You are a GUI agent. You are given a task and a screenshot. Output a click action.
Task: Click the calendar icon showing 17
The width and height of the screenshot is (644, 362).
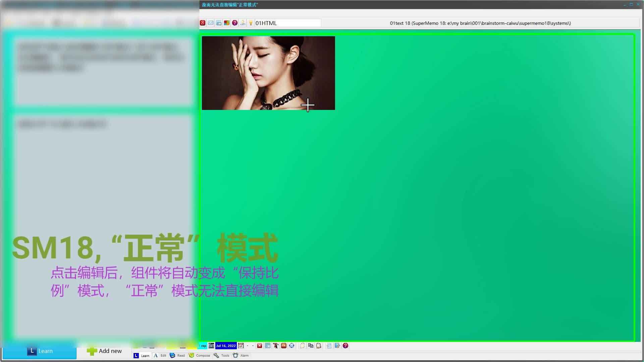(x=241, y=346)
